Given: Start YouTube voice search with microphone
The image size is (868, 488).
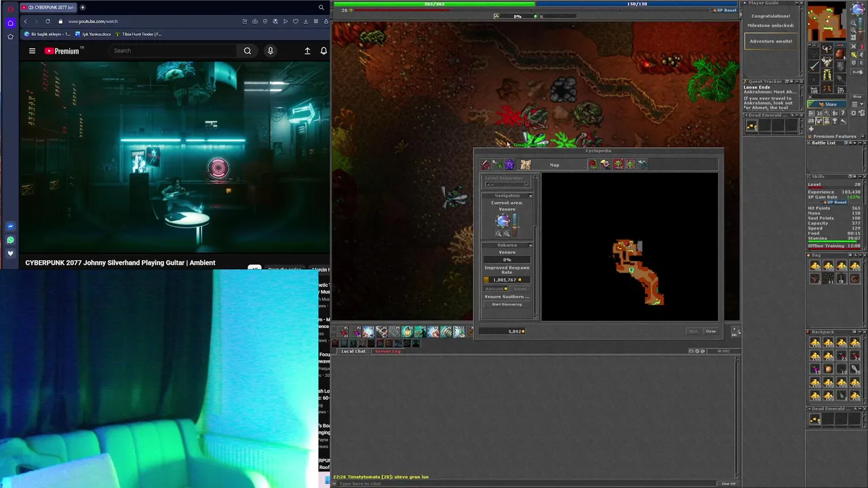Looking at the screenshot, I should (x=270, y=51).
